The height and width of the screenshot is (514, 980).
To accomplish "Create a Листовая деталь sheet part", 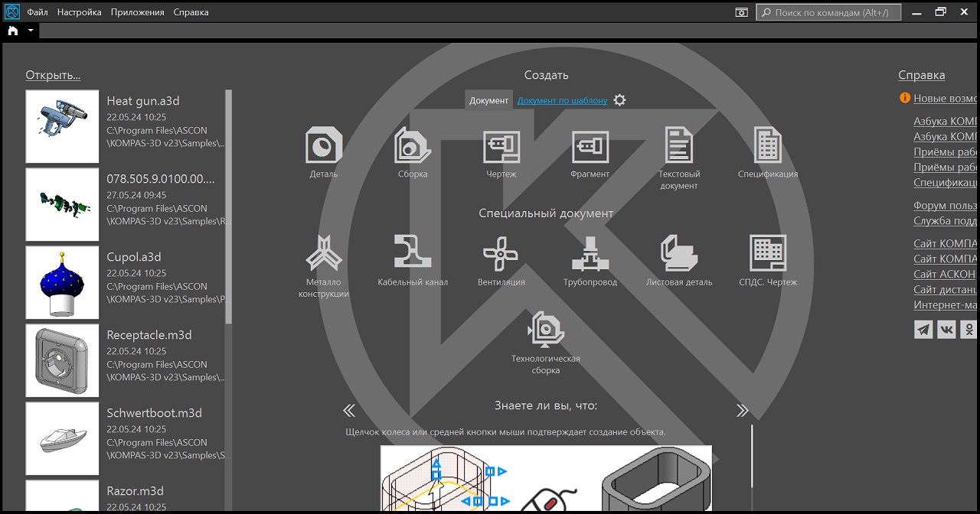I will 679,253.
